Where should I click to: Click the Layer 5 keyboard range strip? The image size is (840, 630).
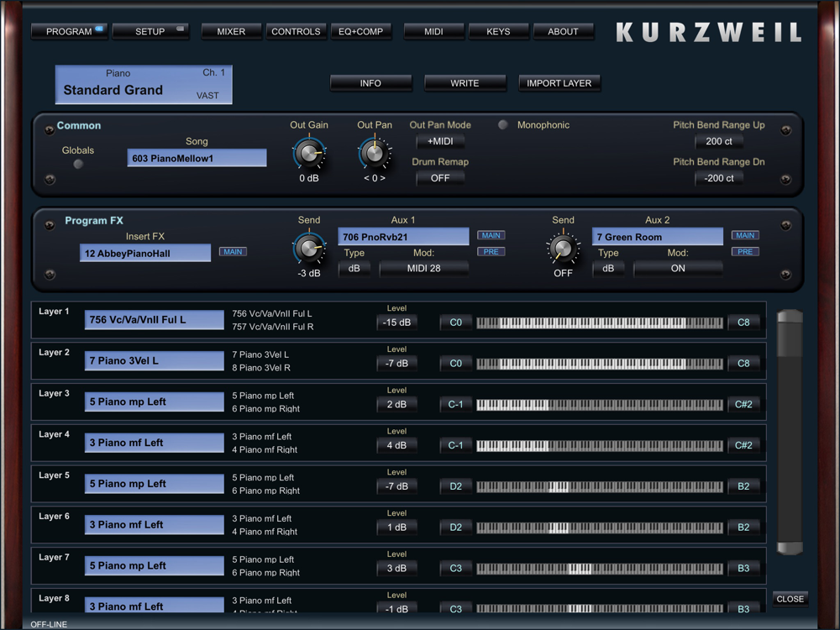600,486
